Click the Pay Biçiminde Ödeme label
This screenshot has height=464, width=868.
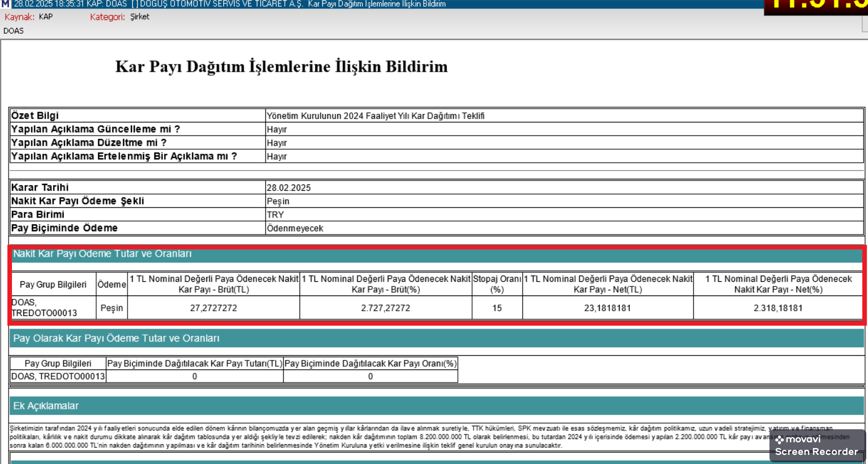coord(64,228)
